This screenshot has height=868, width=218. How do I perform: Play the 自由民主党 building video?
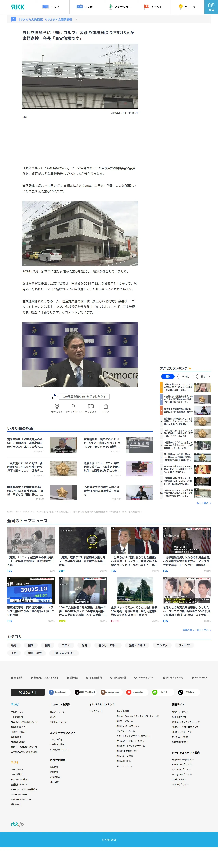pos(80,76)
